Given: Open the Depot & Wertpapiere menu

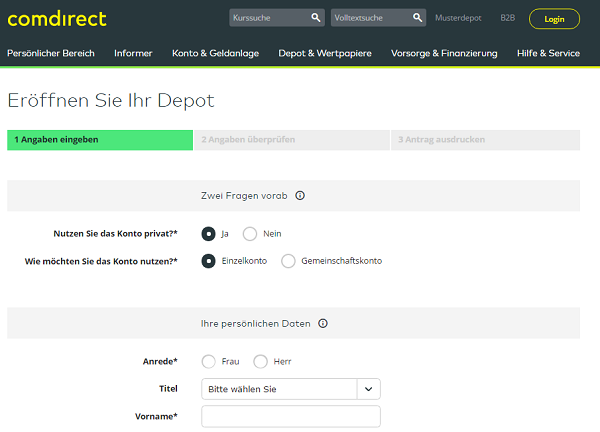Looking at the screenshot, I should [325, 53].
